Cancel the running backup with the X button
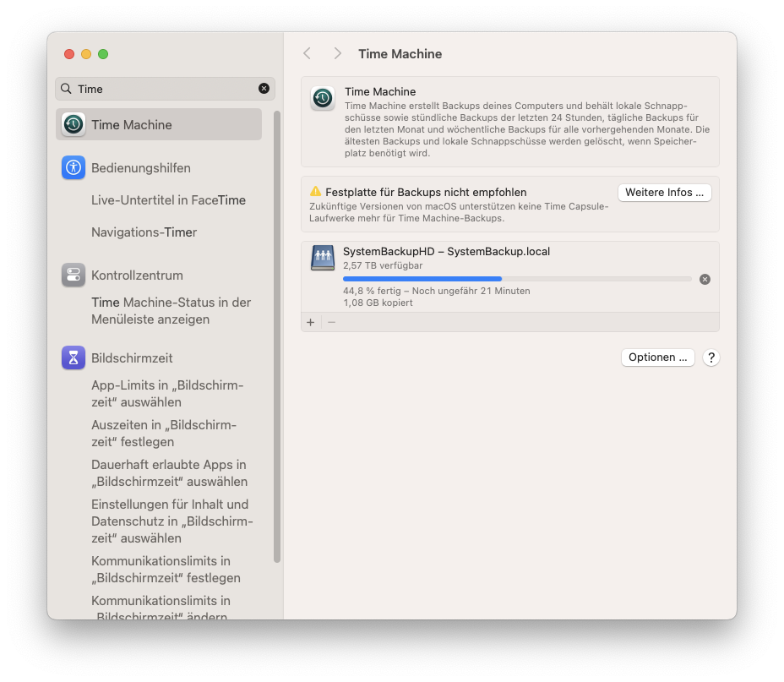This screenshot has width=784, height=682. (705, 279)
